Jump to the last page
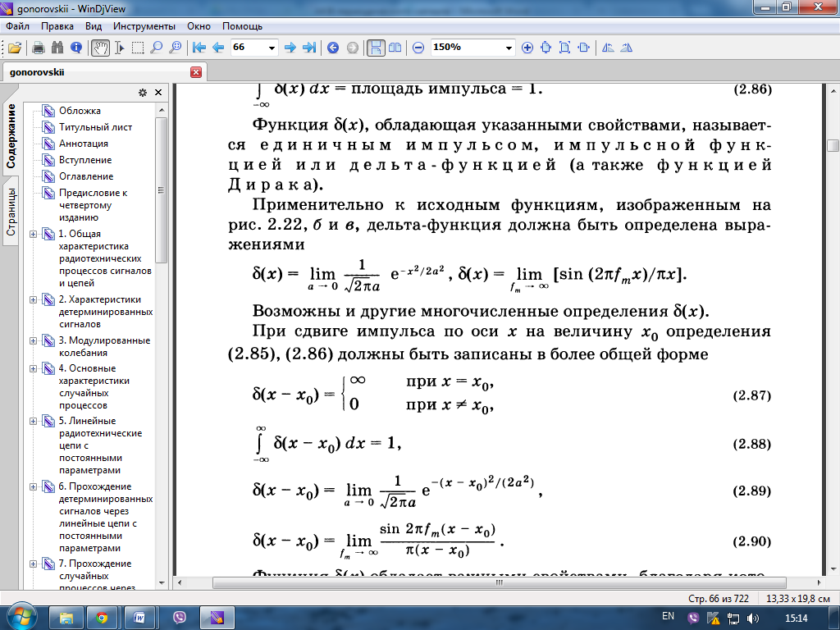This screenshot has height=630, width=840. click(x=309, y=48)
